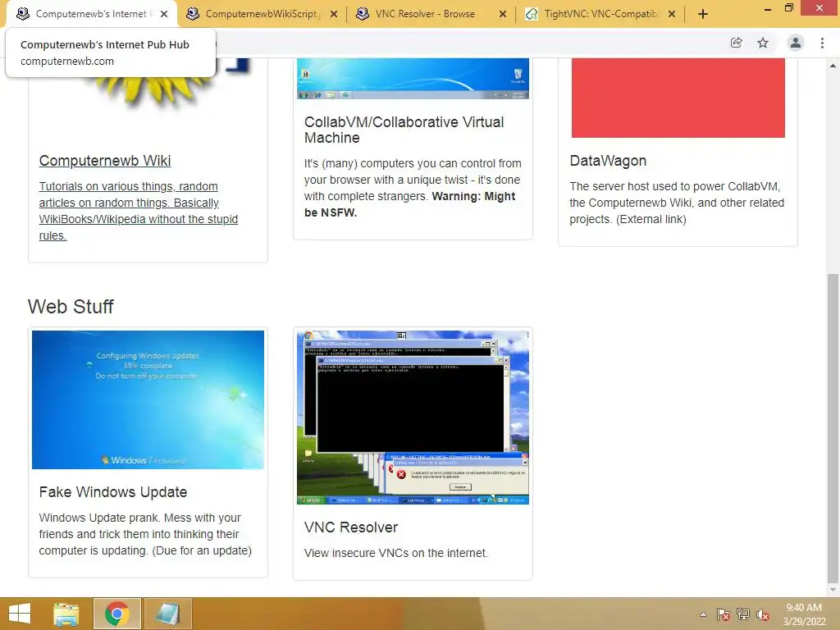Click the muted volume tray icon

tap(763, 614)
